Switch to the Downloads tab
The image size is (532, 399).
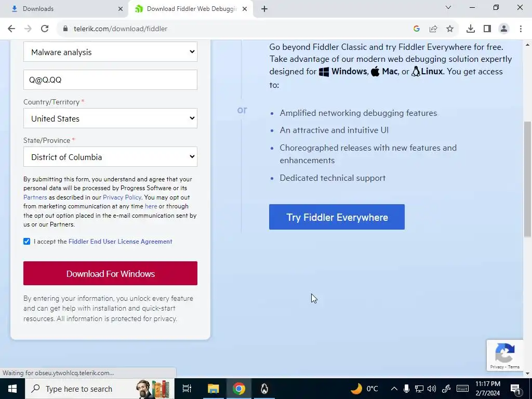pyautogui.click(x=64, y=9)
